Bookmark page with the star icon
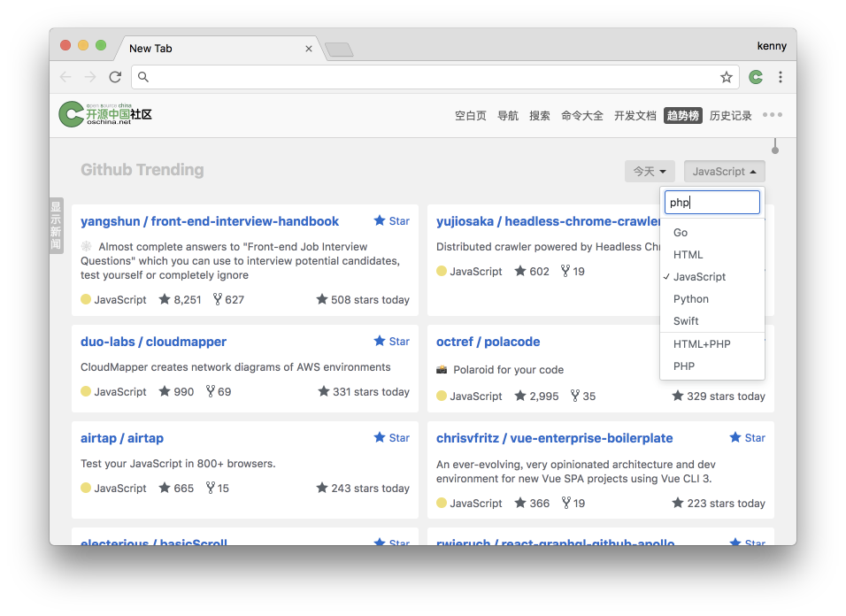 (x=727, y=77)
